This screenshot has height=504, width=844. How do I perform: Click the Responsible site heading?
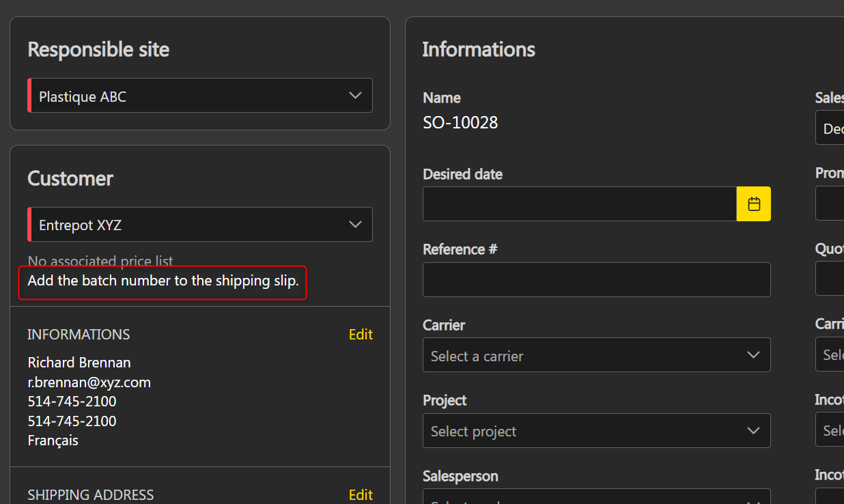pos(98,50)
